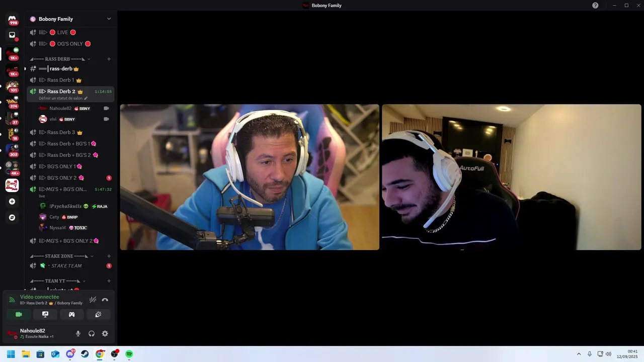
Task: Select user Cety in voice list
Action: click(74, 217)
